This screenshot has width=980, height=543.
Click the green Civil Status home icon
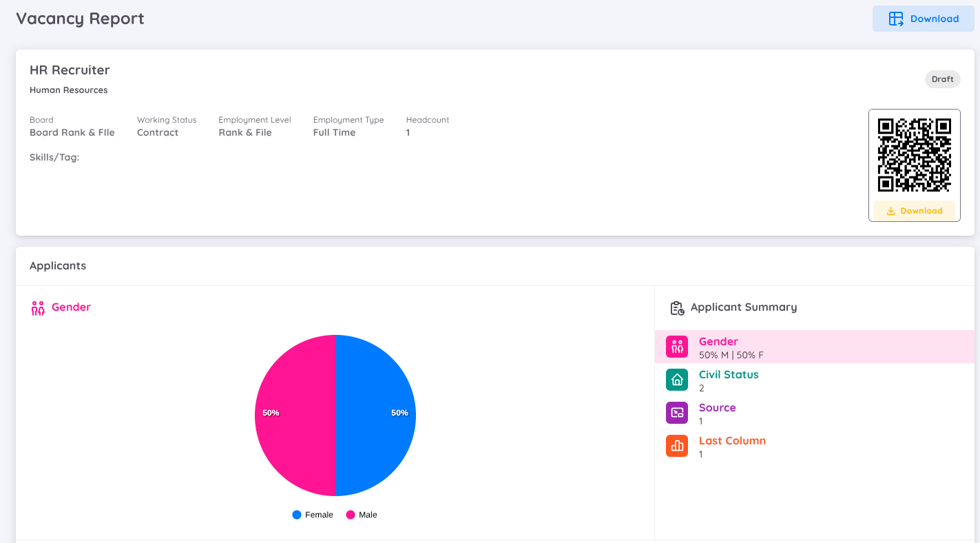coord(677,380)
